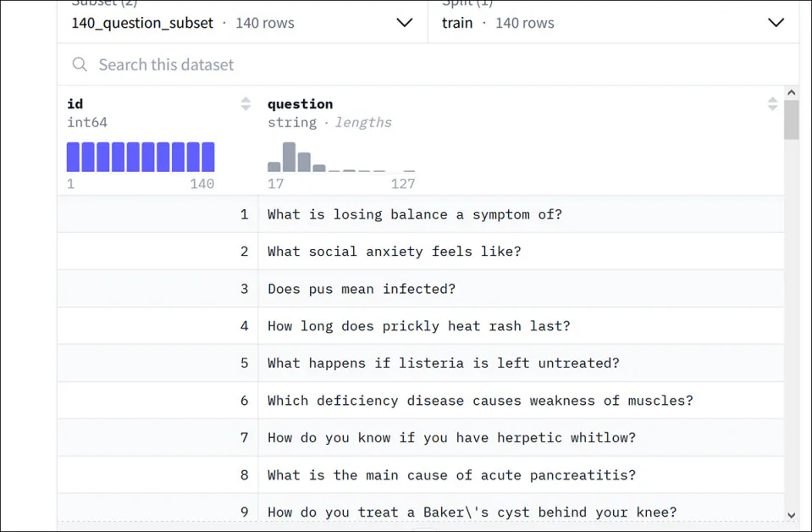Image resolution: width=812 pixels, height=532 pixels.
Task: Select first bar of id histogram
Action: coord(74,158)
